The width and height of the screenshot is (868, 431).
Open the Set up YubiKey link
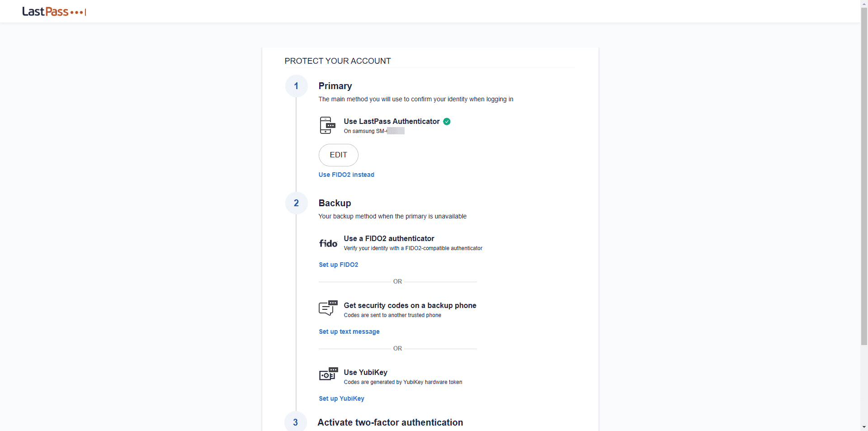(x=342, y=398)
